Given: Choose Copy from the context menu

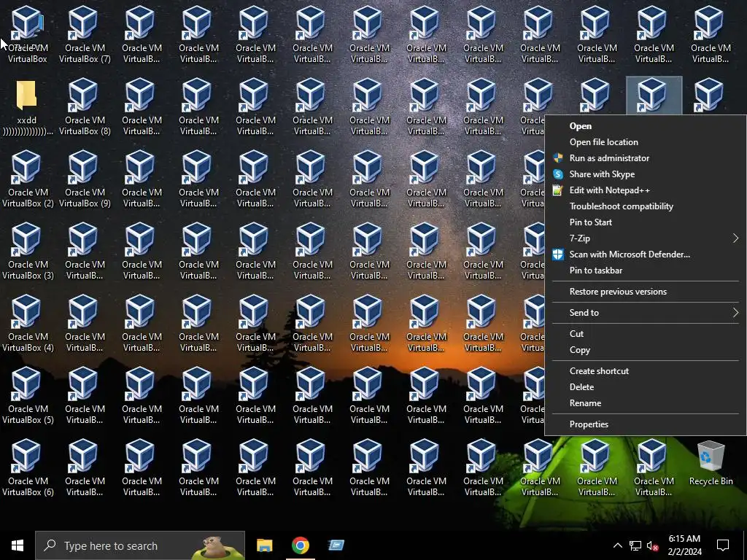Looking at the screenshot, I should pos(646,349).
